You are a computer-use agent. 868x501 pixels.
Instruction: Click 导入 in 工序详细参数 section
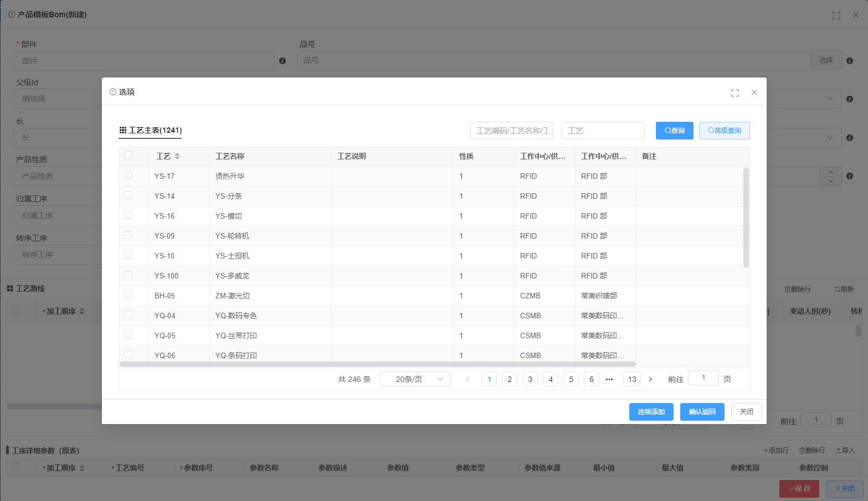click(x=845, y=451)
